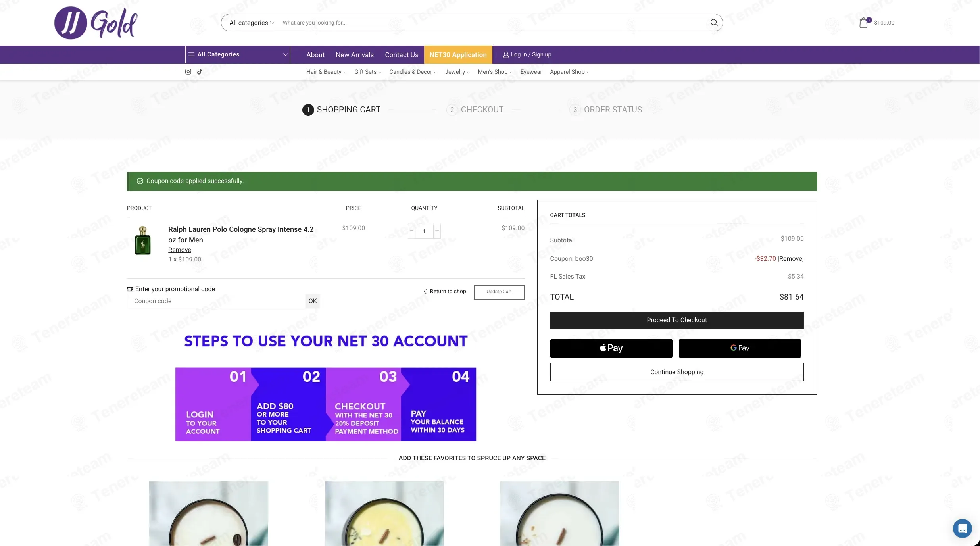Click the hamburger icon beside All Categories
This screenshot has height=546, width=980.
(x=191, y=54)
